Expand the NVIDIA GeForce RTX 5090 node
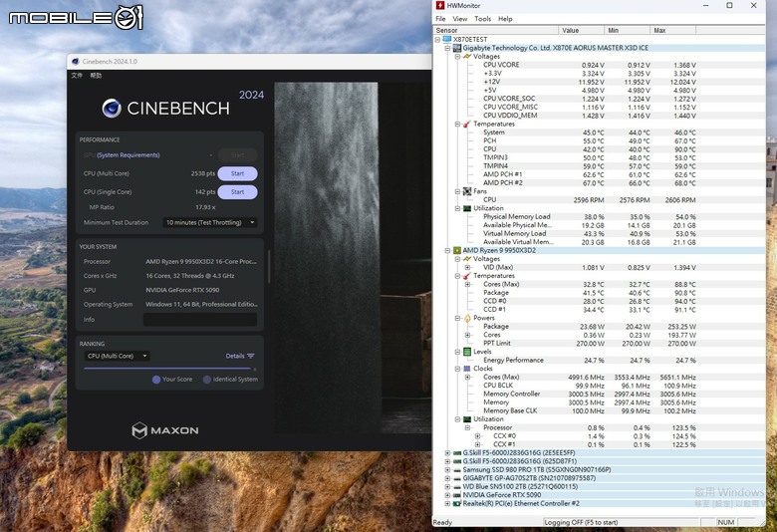777x532 pixels. pos(448,495)
